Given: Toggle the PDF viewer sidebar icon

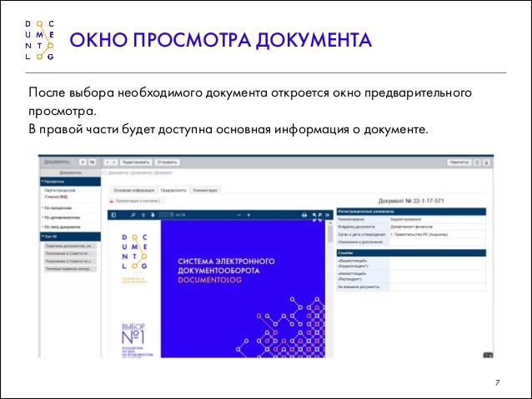Looking at the screenshot, I should (x=113, y=215).
